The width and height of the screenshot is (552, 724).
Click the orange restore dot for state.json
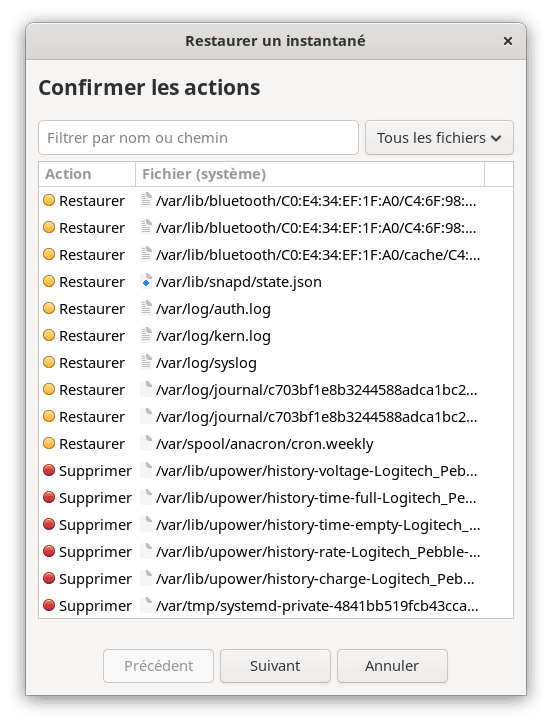coord(49,281)
